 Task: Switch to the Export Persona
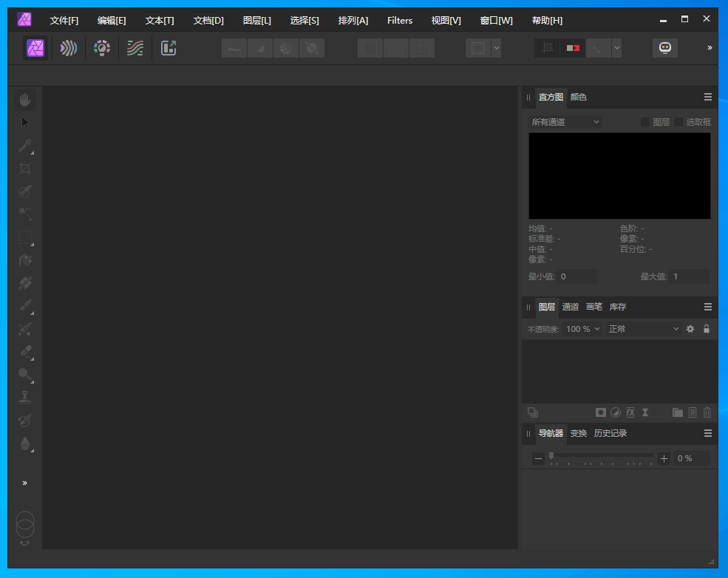click(169, 48)
